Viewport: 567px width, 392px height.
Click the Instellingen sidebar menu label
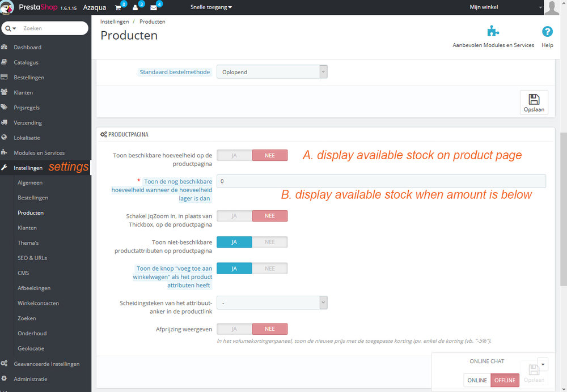28,168
